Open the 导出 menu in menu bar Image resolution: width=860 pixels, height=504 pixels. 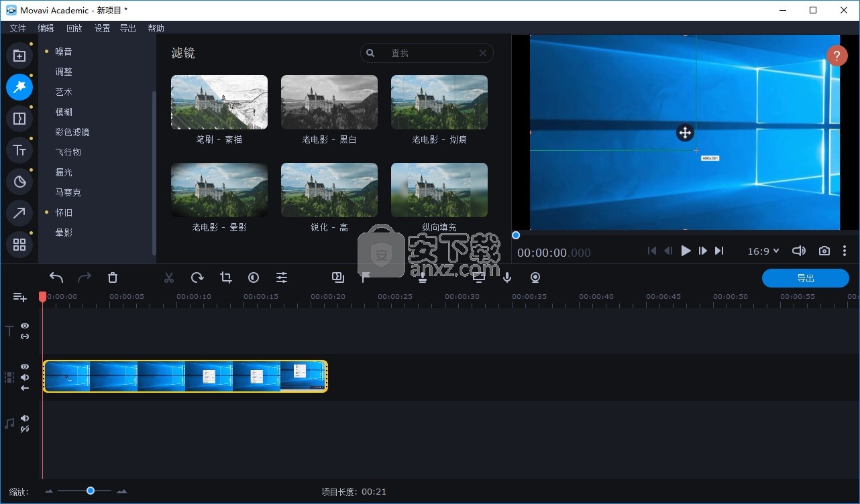click(127, 28)
